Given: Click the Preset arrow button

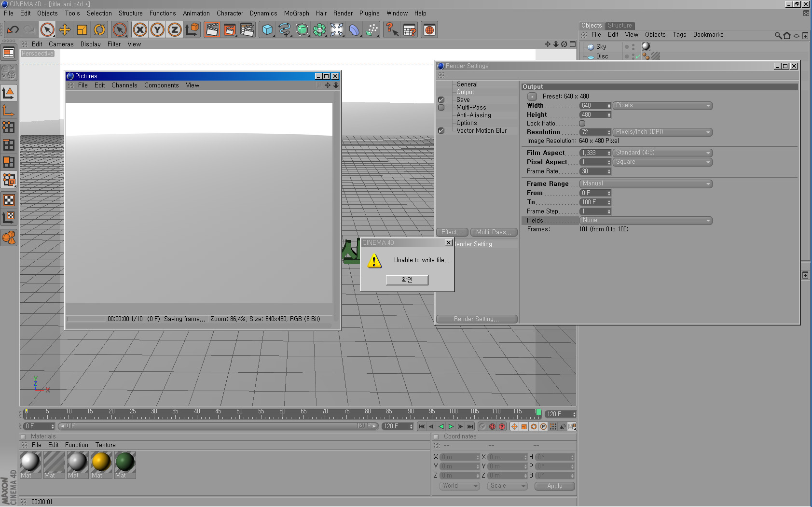Looking at the screenshot, I should (x=532, y=97).
